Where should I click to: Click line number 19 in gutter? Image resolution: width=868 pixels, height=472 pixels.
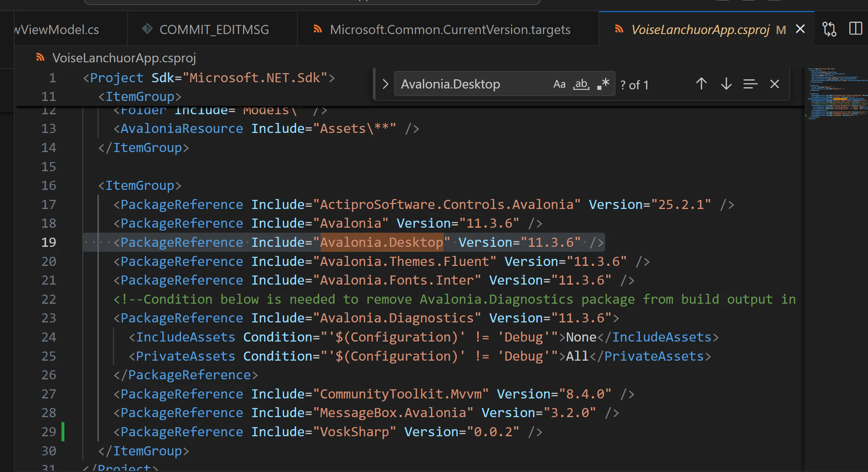[x=49, y=242]
